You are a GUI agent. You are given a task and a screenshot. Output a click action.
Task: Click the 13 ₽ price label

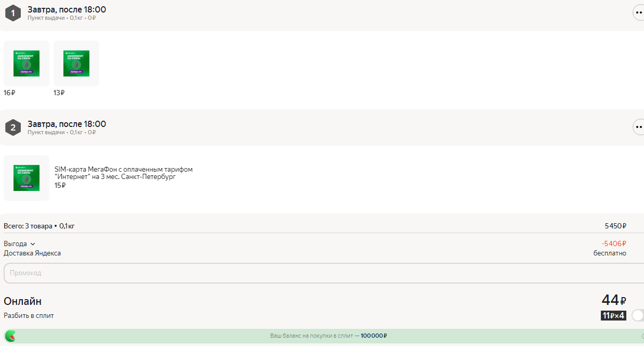click(x=59, y=93)
